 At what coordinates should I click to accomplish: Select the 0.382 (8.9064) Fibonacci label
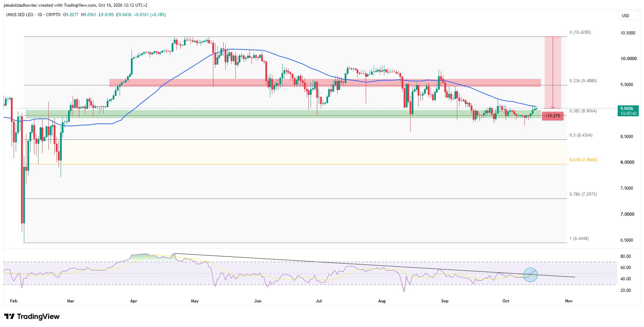583,111
